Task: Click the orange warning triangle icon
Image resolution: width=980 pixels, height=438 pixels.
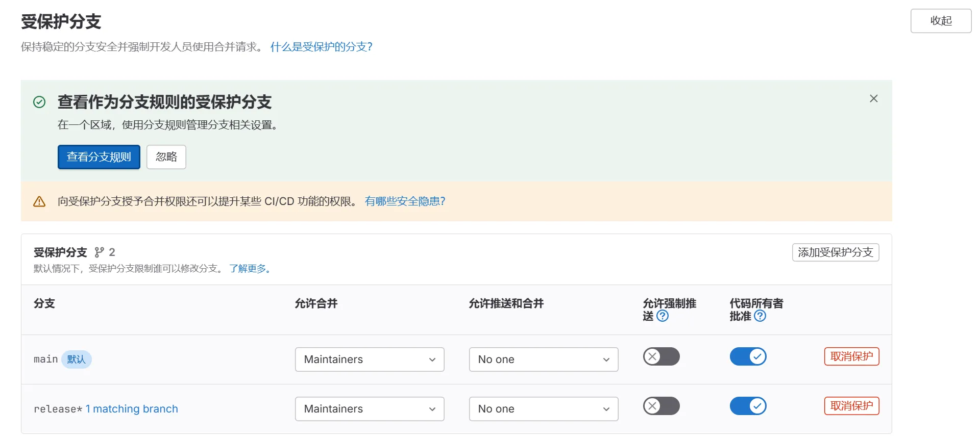Action: 39,202
